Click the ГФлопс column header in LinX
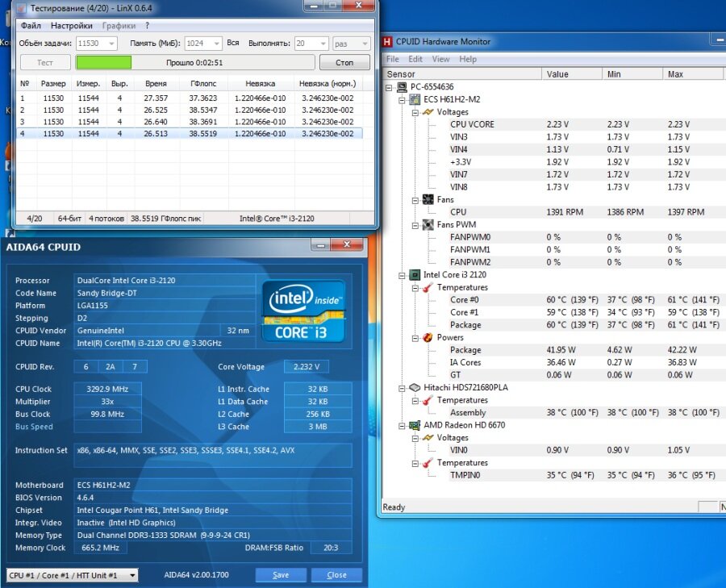The height and width of the screenshot is (588, 726). (203, 84)
